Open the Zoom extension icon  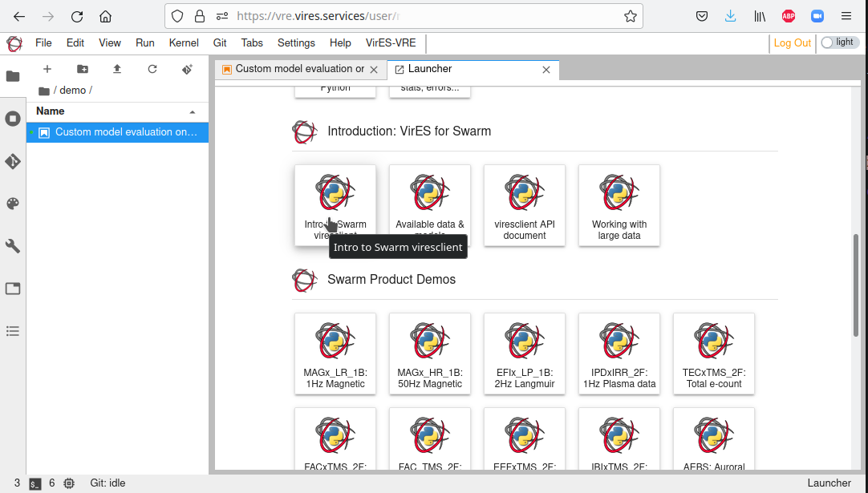(817, 17)
